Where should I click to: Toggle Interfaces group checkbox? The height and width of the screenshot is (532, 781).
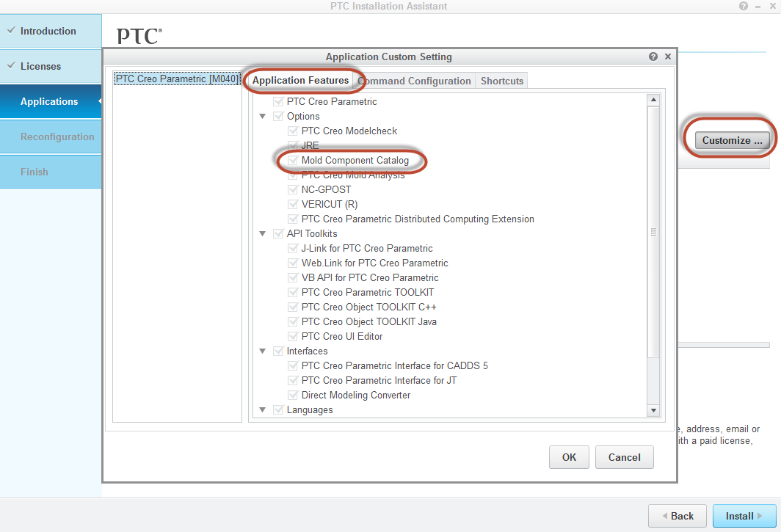(x=278, y=351)
